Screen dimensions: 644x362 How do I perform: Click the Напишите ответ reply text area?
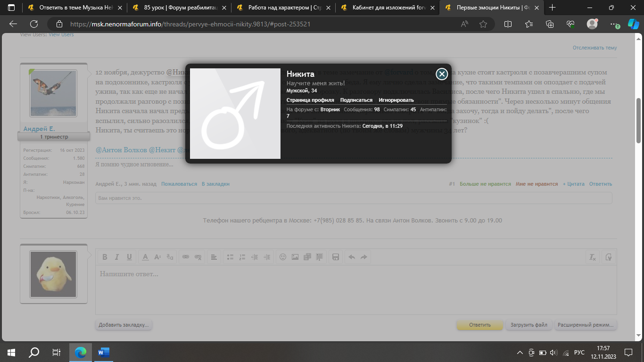click(x=356, y=289)
